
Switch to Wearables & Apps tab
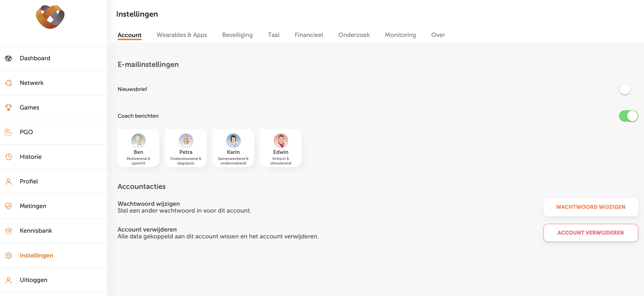point(182,35)
